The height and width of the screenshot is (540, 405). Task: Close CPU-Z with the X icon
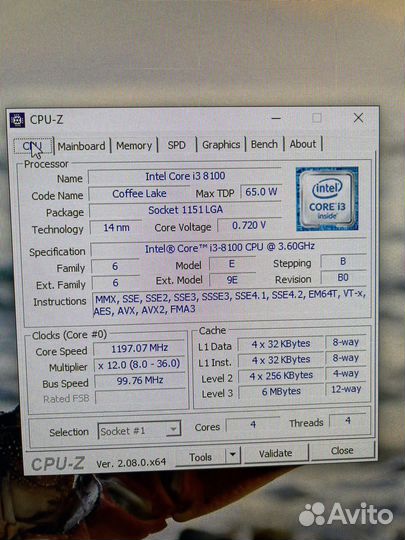click(x=359, y=118)
